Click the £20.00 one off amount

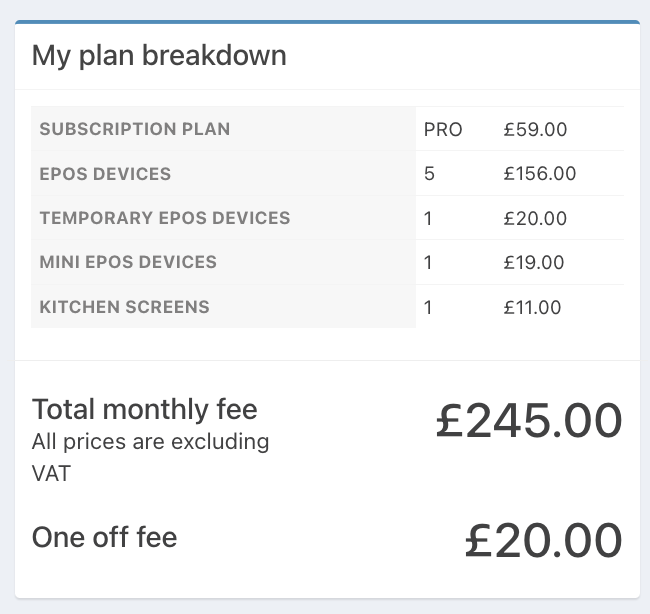(544, 541)
